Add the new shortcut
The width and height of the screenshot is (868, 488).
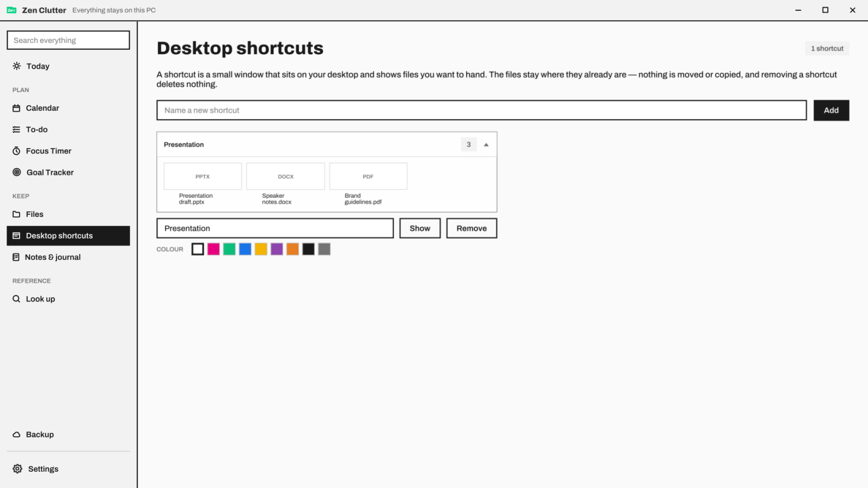(x=831, y=110)
